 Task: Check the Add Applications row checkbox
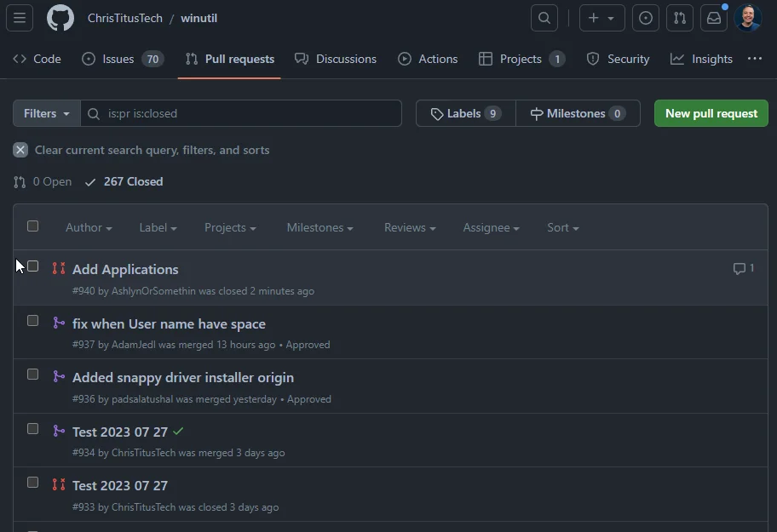(x=32, y=266)
